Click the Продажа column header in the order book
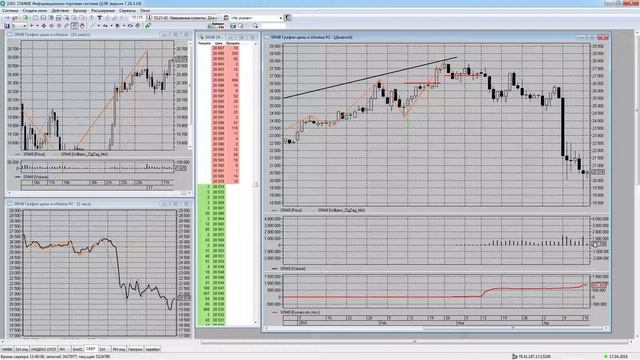Screen dimensions: 640x360 [x=233, y=43]
